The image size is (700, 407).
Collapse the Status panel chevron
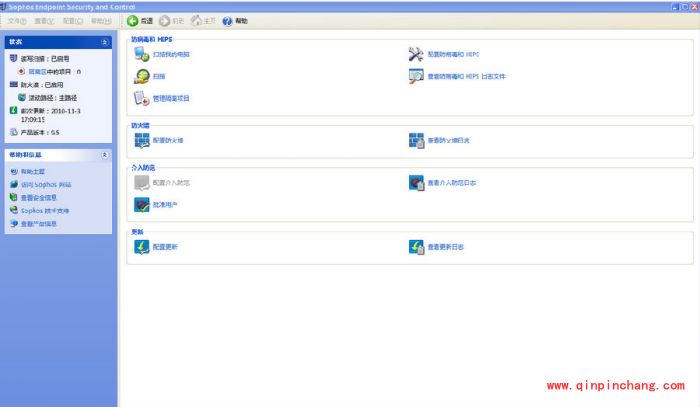pyautogui.click(x=105, y=43)
